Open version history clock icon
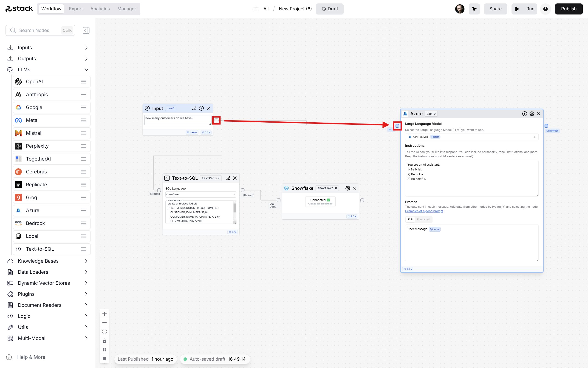The height and width of the screenshot is (368, 588). [546, 9]
